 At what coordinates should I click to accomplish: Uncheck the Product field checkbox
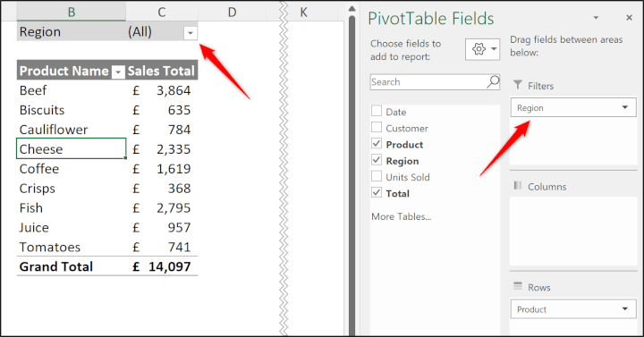click(377, 143)
